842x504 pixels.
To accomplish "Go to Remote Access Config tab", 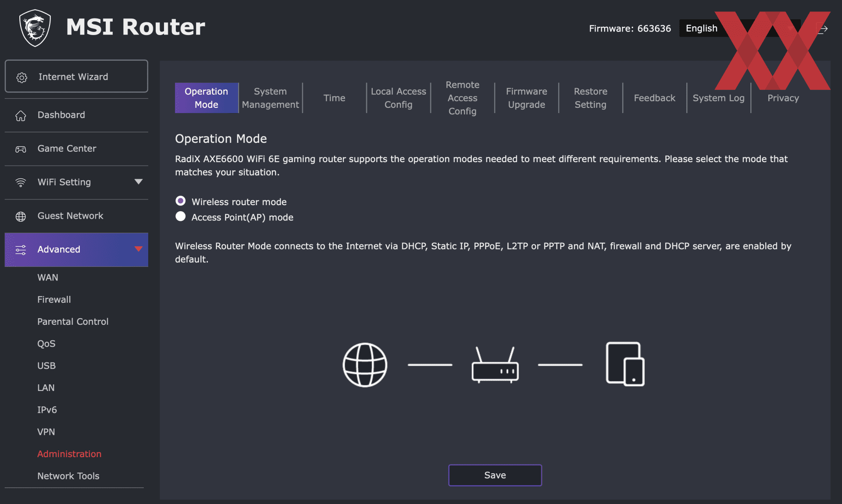I will click(x=462, y=98).
